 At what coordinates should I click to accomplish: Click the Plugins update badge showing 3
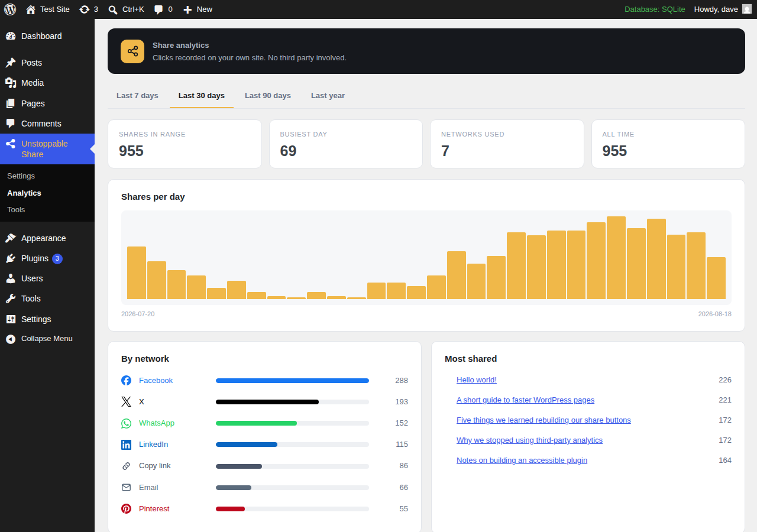(x=57, y=258)
